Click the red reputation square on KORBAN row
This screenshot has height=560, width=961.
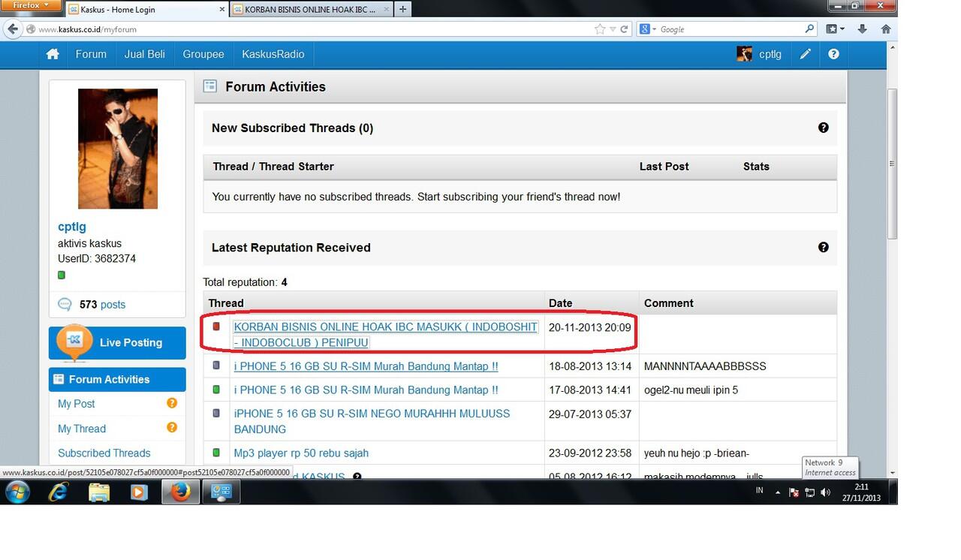tap(216, 327)
